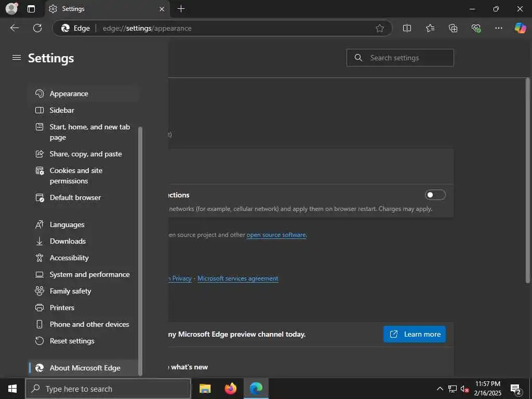This screenshot has width=532, height=399.
Task: Toggle download updates over metered connections
Action: tap(435, 195)
